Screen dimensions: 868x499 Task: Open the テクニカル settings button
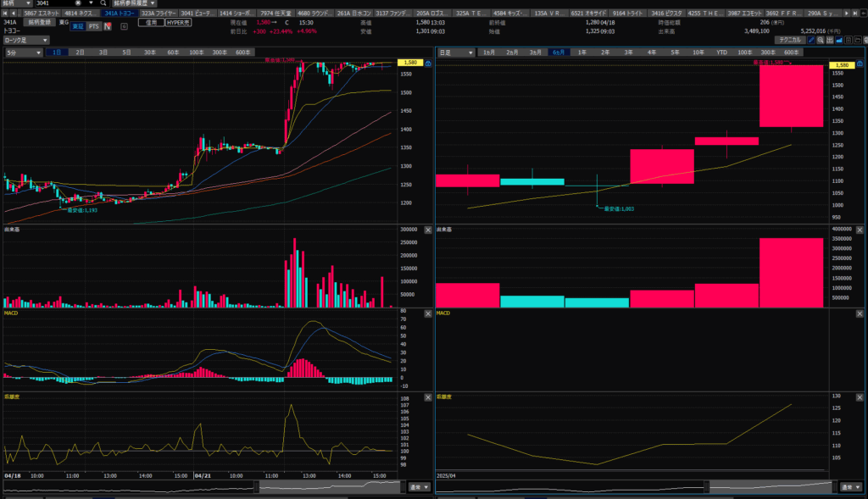click(x=790, y=40)
